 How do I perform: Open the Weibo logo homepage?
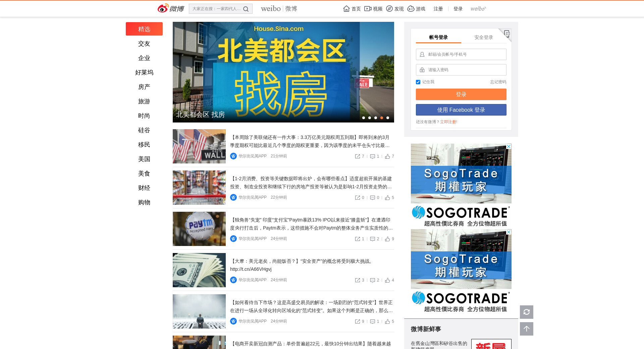[x=171, y=8]
